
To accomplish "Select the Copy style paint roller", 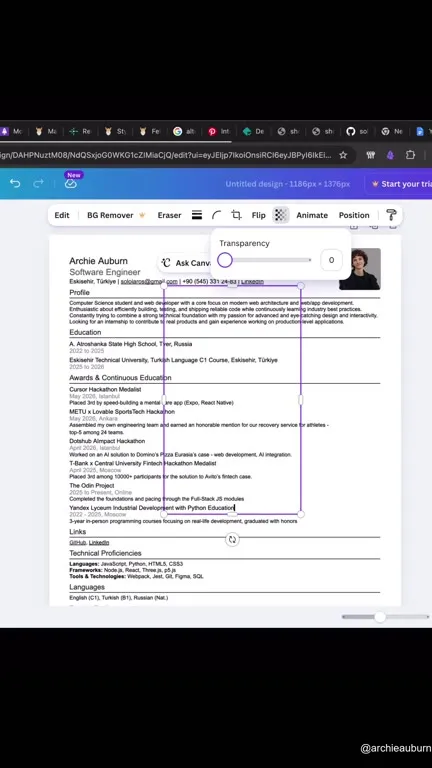I will [x=391, y=215].
